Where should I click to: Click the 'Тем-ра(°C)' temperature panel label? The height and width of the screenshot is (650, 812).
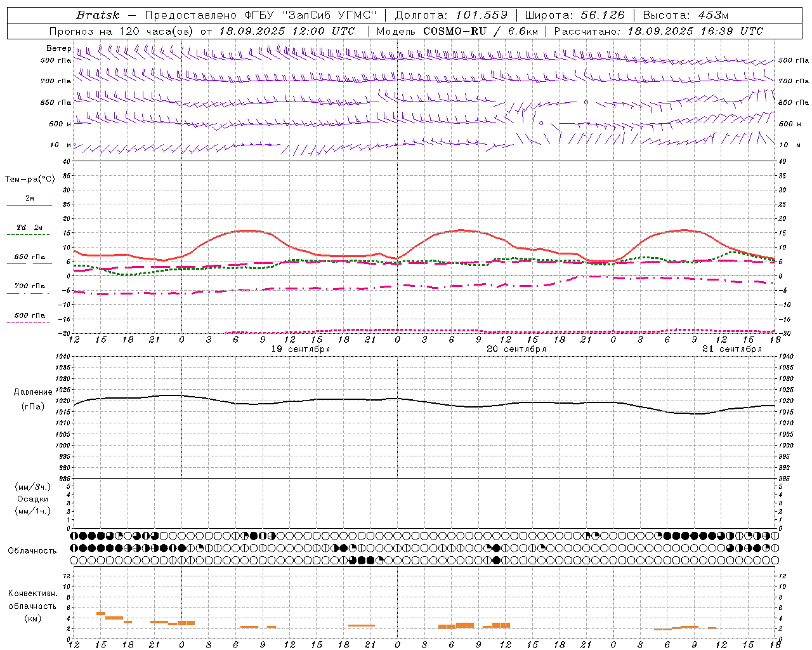point(30,180)
